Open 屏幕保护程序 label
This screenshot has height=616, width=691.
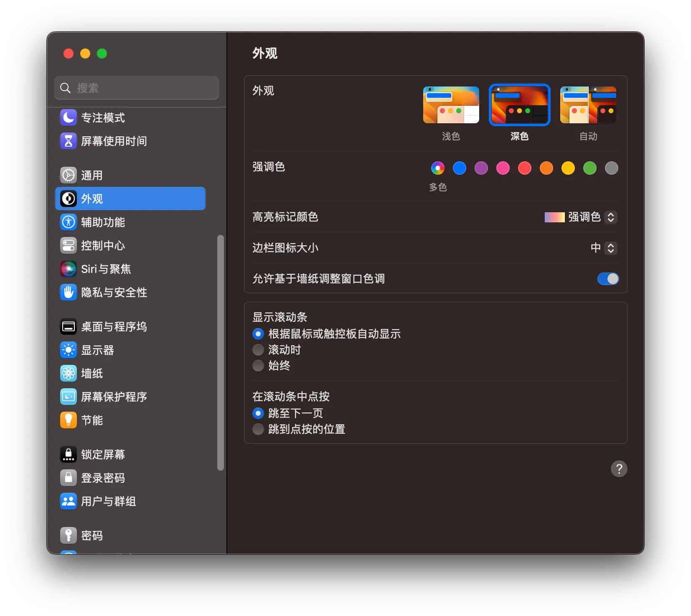(114, 397)
